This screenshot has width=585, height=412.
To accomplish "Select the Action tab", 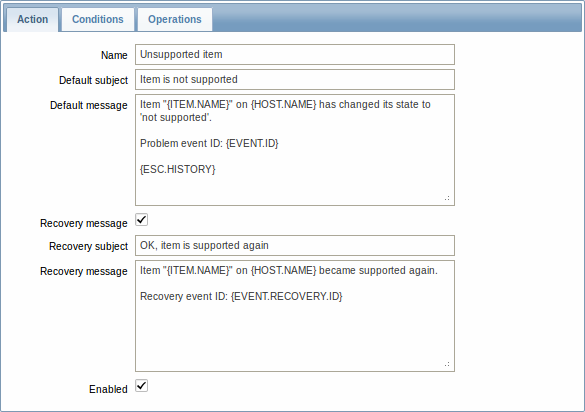I will [32, 19].
